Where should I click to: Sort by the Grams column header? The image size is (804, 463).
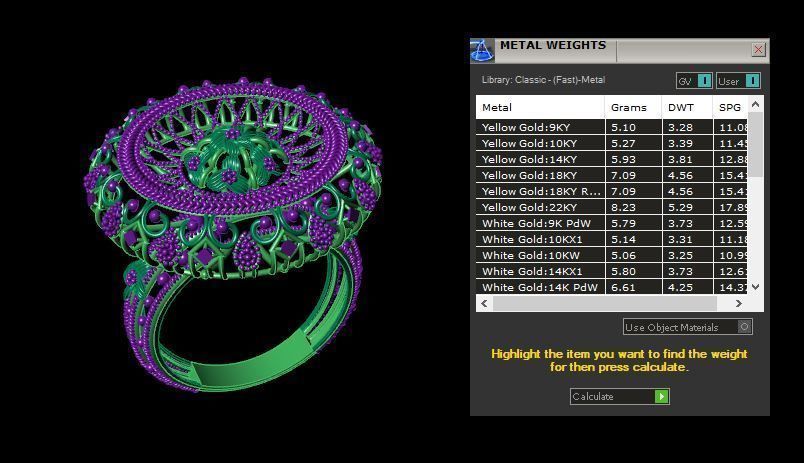(x=633, y=108)
